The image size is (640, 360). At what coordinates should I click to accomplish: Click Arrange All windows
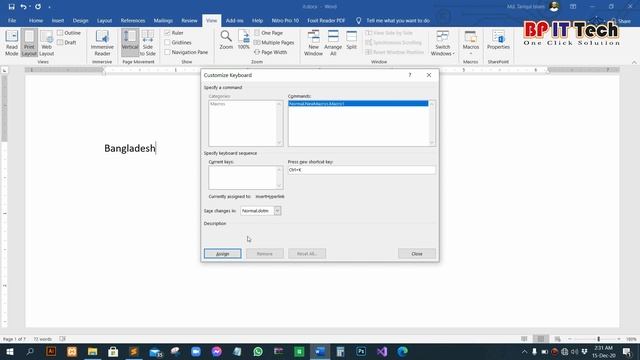(333, 42)
